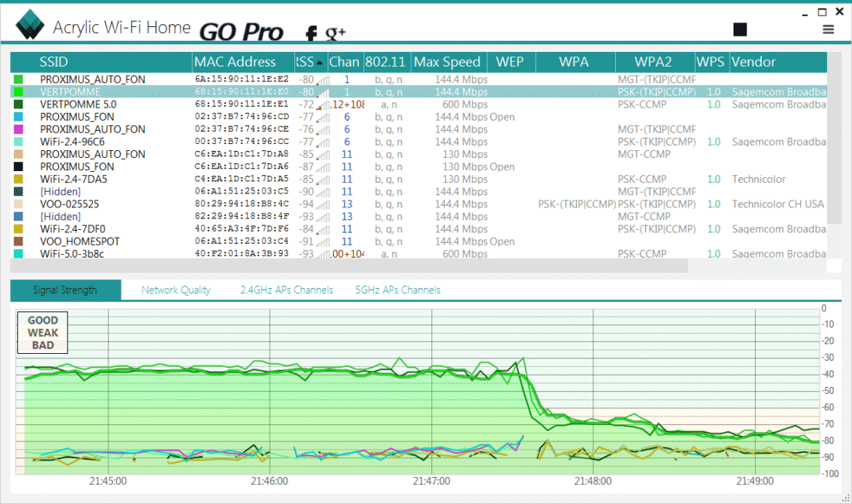The height and width of the screenshot is (504, 852).
Task: Click the Acrylic Wi-Fi Home diamond logo
Action: click(30, 25)
